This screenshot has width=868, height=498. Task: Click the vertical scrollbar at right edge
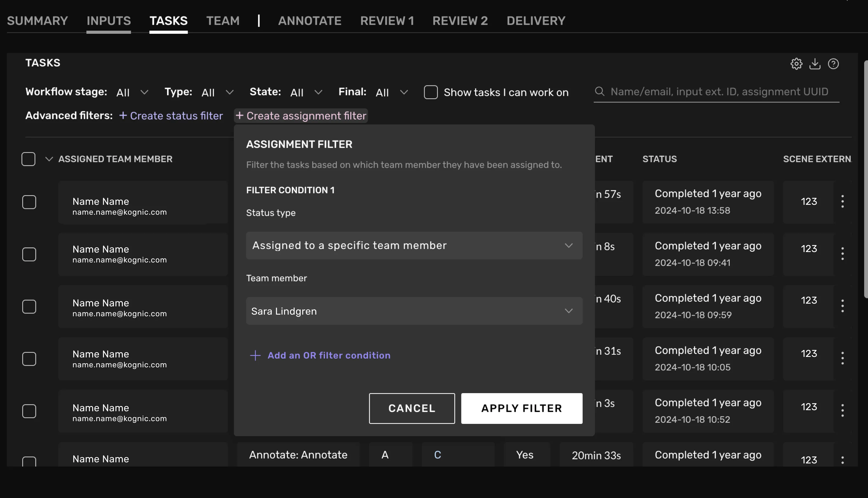click(866, 179)
